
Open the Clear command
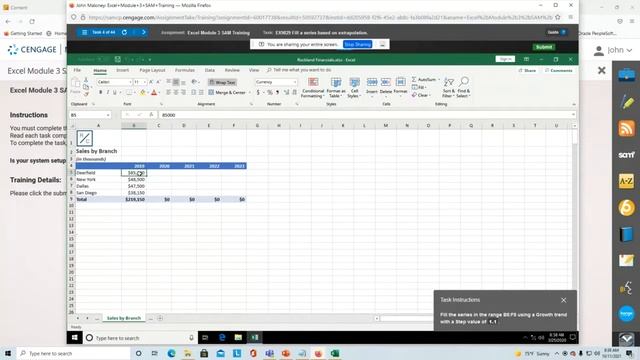pos(420,95)
